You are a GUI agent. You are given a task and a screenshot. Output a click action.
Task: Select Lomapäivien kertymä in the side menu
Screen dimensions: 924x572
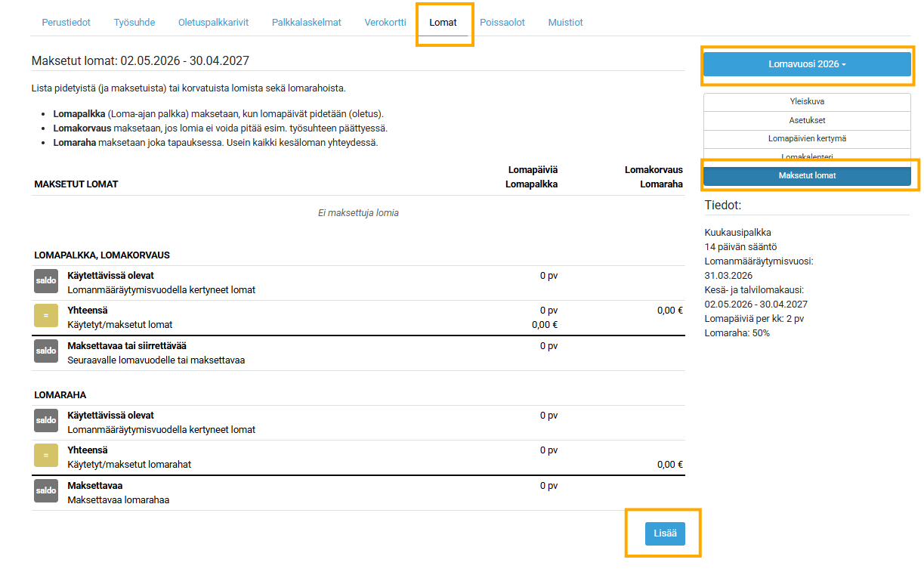807,139
